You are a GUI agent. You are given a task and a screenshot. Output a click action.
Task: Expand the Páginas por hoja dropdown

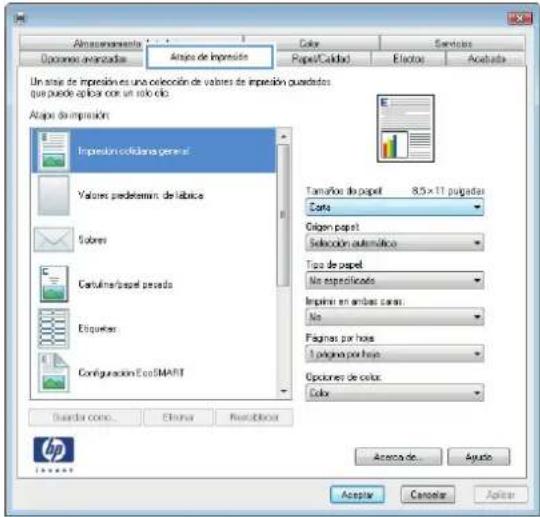tap(394, 354)
